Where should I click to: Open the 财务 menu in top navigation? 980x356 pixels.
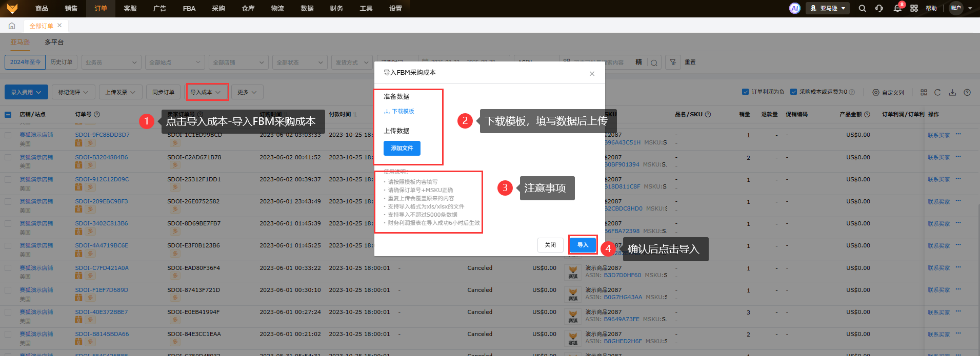point(336,8)
